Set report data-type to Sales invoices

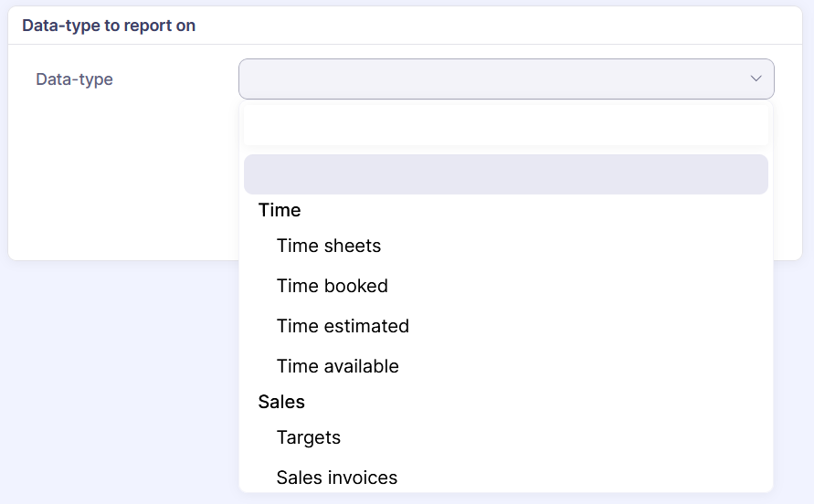click(x=337, y=478)
